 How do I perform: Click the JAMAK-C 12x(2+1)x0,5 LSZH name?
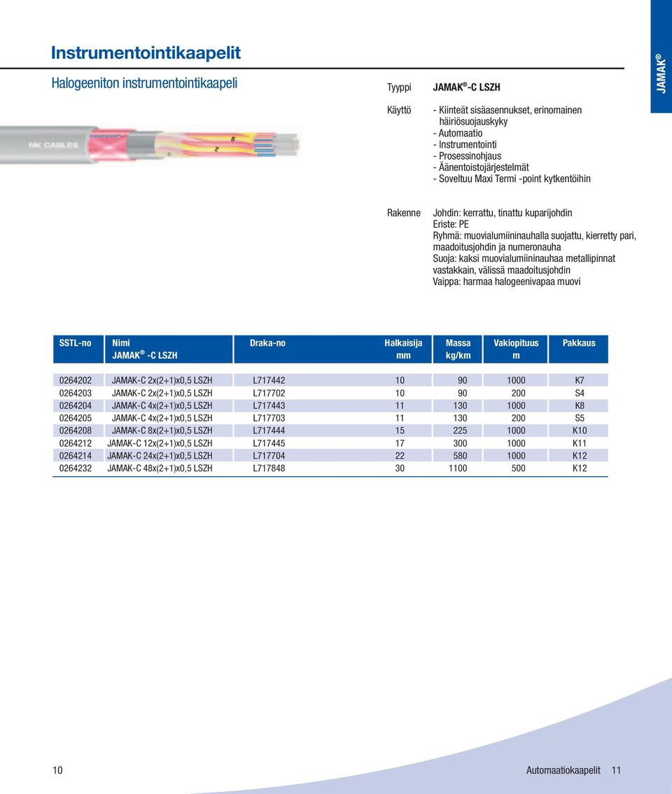coord(160,443)
